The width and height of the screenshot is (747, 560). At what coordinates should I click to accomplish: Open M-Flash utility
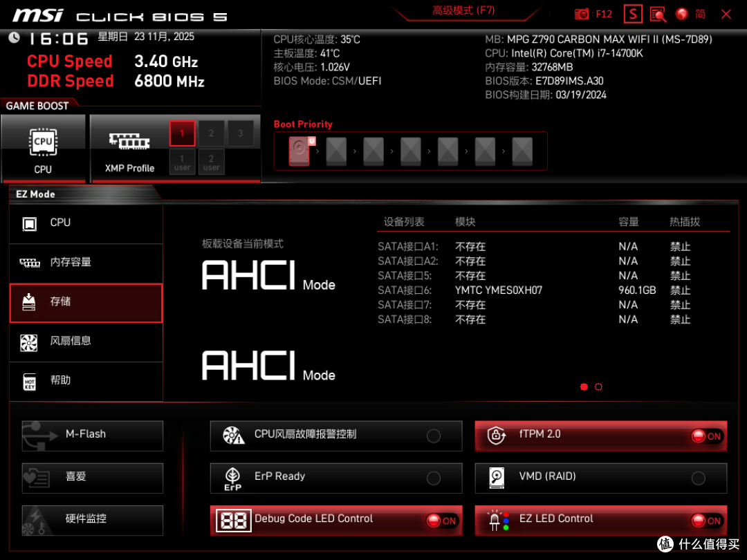[x=93, y=436]
